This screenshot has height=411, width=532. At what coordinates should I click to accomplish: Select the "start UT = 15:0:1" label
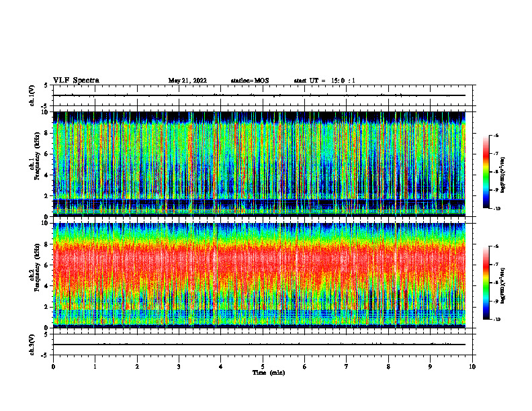pos(324,81)
